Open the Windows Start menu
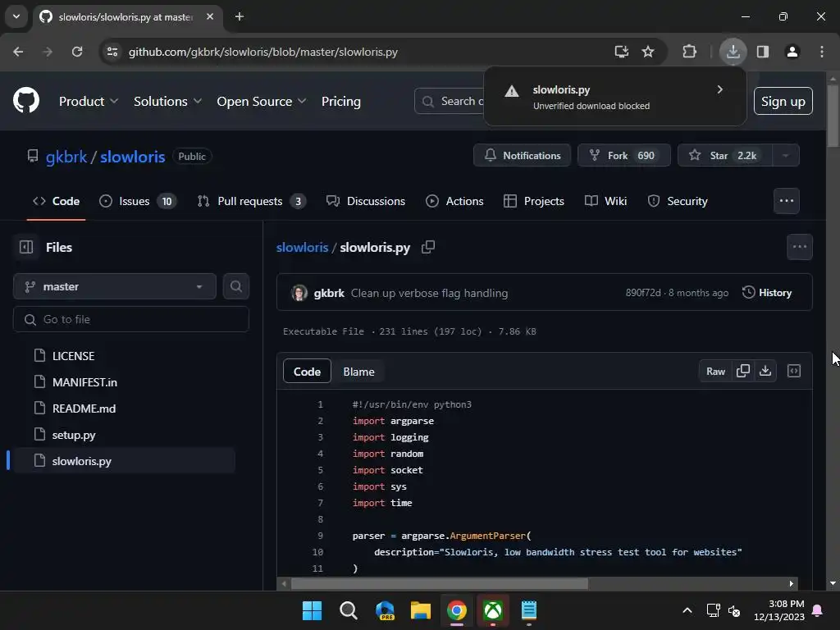 tap(312, 610)
